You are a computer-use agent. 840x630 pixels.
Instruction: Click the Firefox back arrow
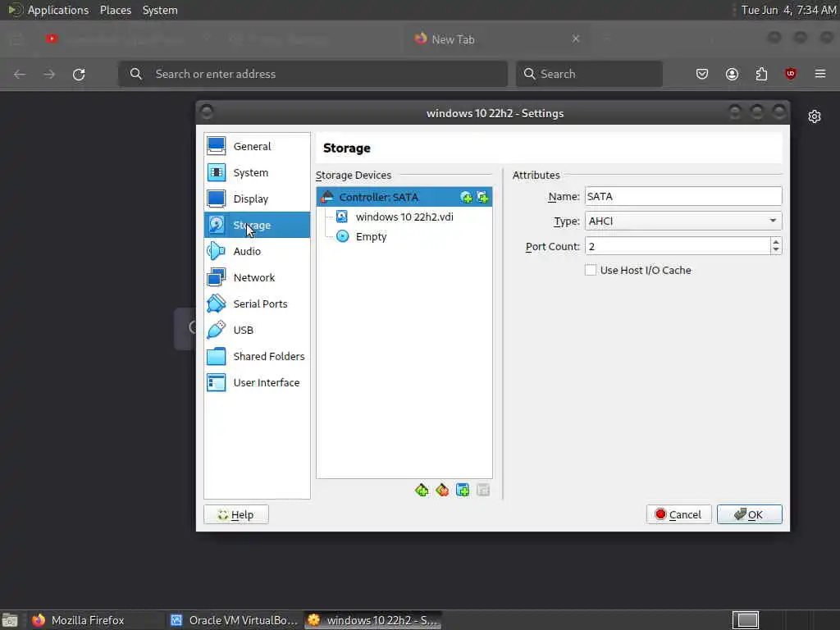20,74
